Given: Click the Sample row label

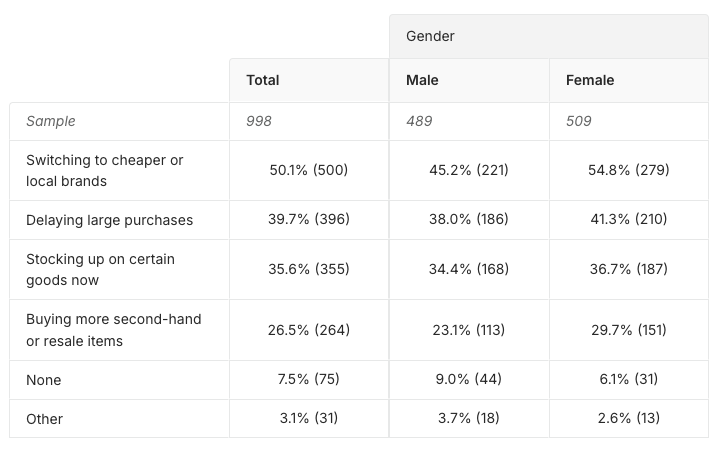Looking at the screenshot, I should 51,121.
